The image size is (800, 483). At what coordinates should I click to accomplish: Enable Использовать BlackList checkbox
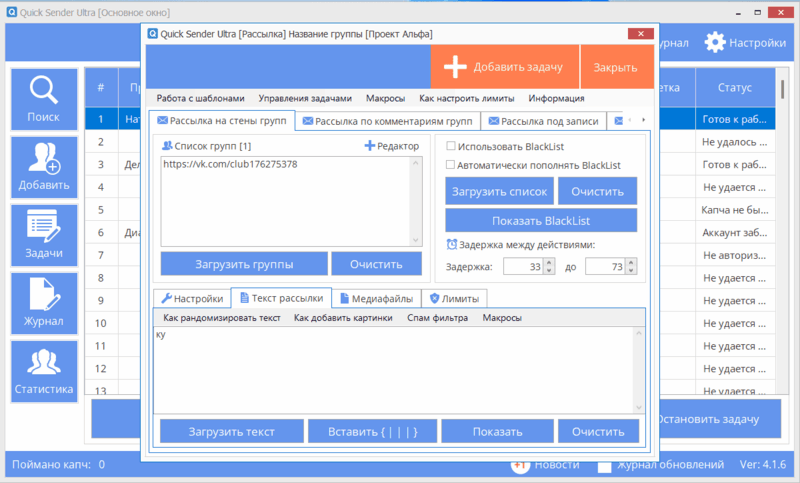pos(451,146)
